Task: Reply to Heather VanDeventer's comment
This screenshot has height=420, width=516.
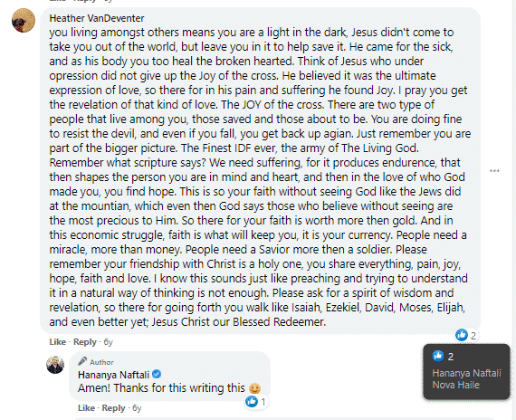Action: tap(85, 342)
